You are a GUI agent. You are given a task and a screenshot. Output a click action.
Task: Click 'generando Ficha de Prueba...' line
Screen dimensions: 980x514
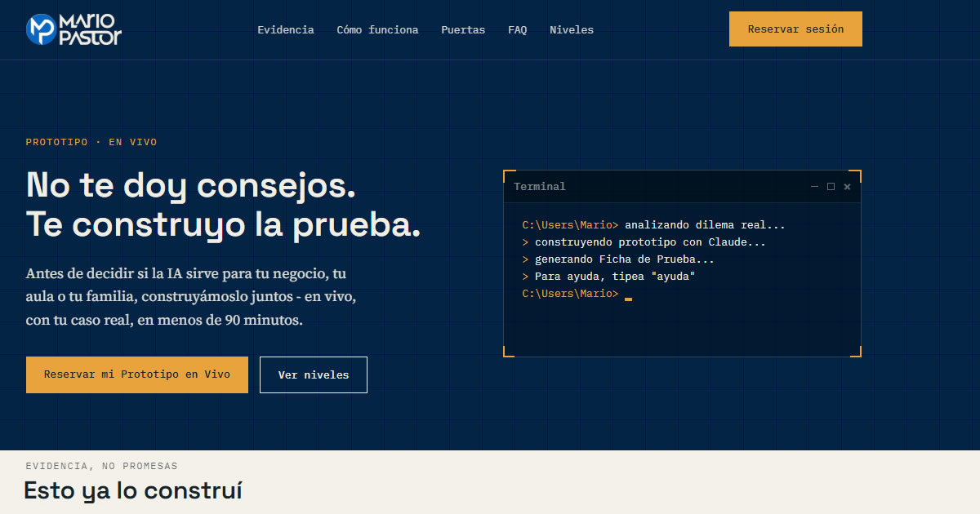(x=618, y=259)
